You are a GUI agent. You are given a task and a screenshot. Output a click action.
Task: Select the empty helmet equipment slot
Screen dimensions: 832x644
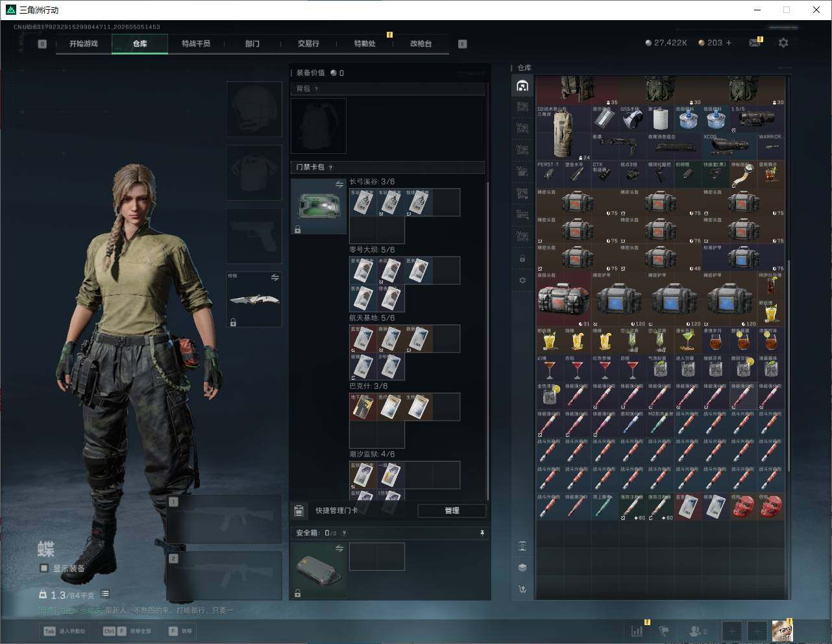coord(254,109)
